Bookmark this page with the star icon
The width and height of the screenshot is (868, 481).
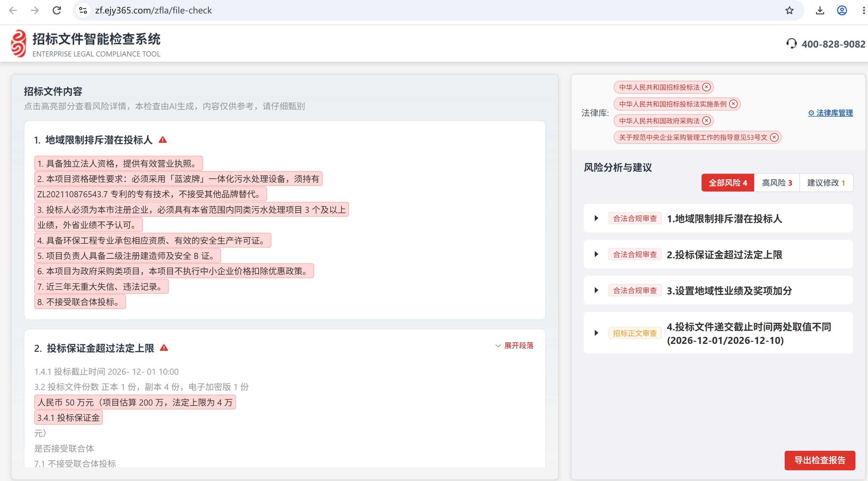[x=790, y=10]
